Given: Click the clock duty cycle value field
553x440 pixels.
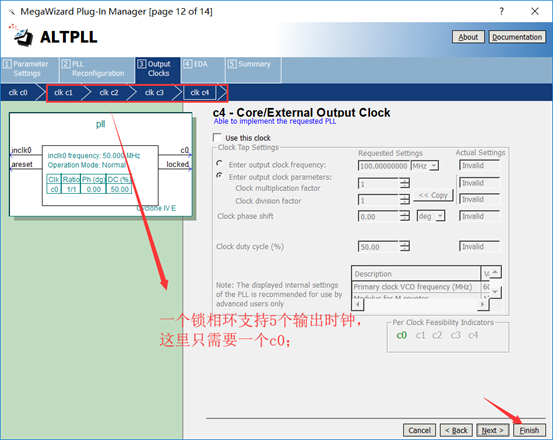Looking at the screenshot, I should pos(378,246).
